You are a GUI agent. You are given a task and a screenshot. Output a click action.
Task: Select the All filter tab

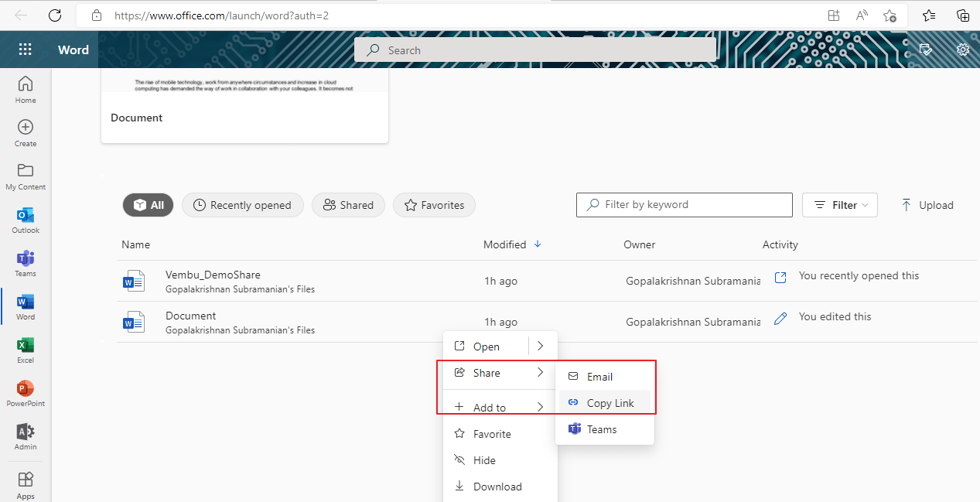pos(148,205)
